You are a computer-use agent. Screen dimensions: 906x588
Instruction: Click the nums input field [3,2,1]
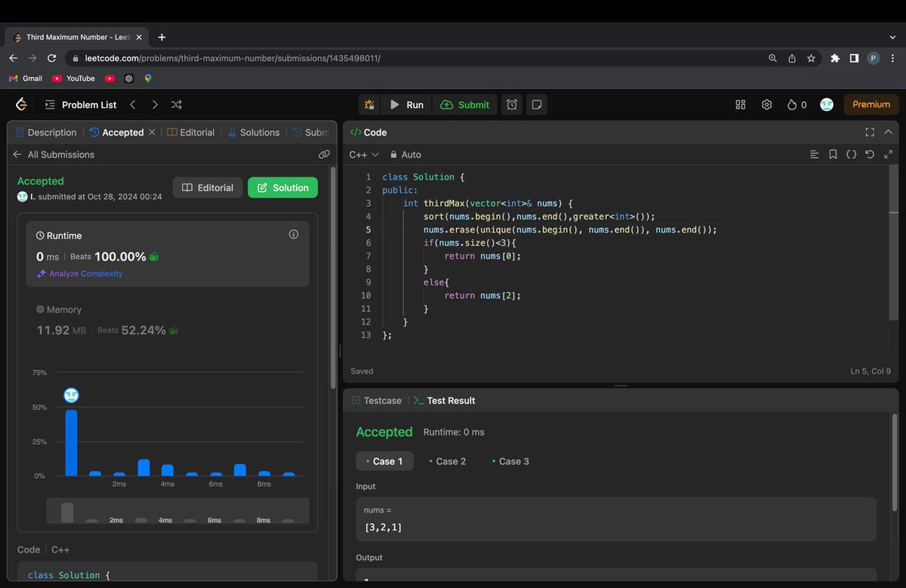[616, 519]
